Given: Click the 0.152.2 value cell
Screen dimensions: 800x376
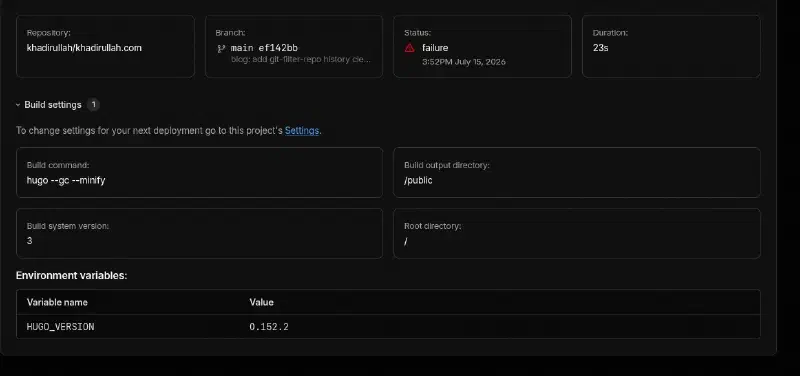Looking at the screenshot, I should (269, 327).
